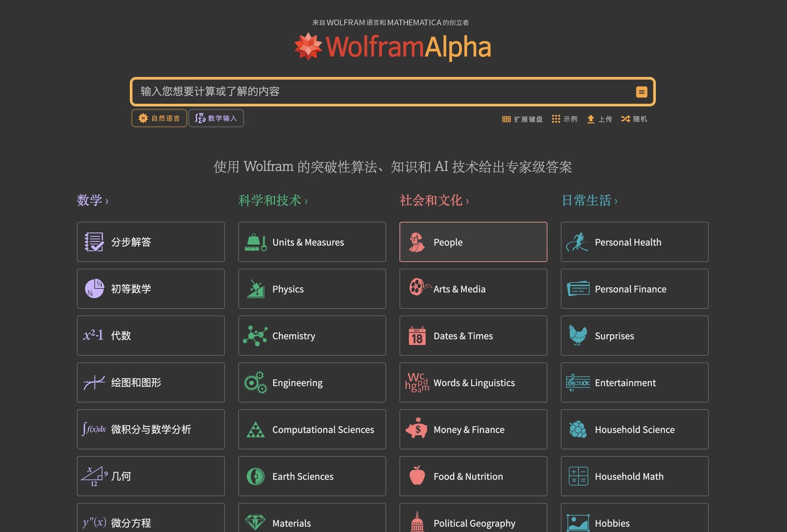Click the Hobbies picture icon

click(x=578, y=523)
